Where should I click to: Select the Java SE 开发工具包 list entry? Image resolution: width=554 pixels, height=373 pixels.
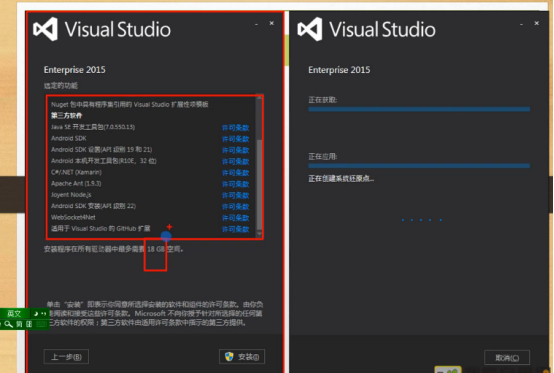pos(93,127)
